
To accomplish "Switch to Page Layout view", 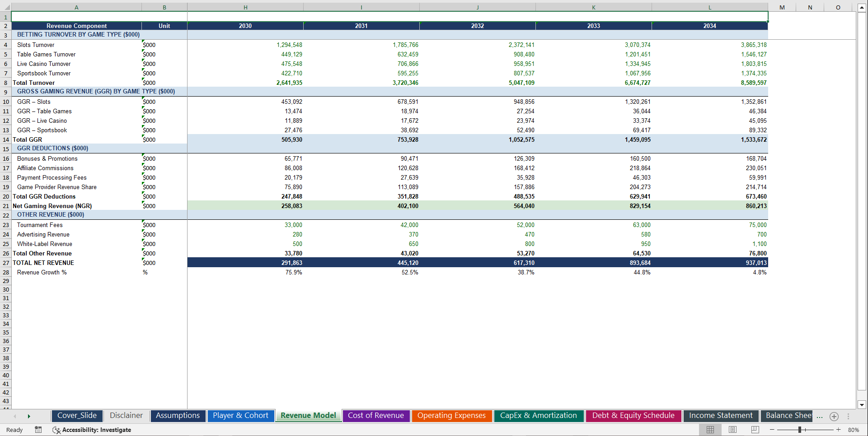I will coord(732,430).
